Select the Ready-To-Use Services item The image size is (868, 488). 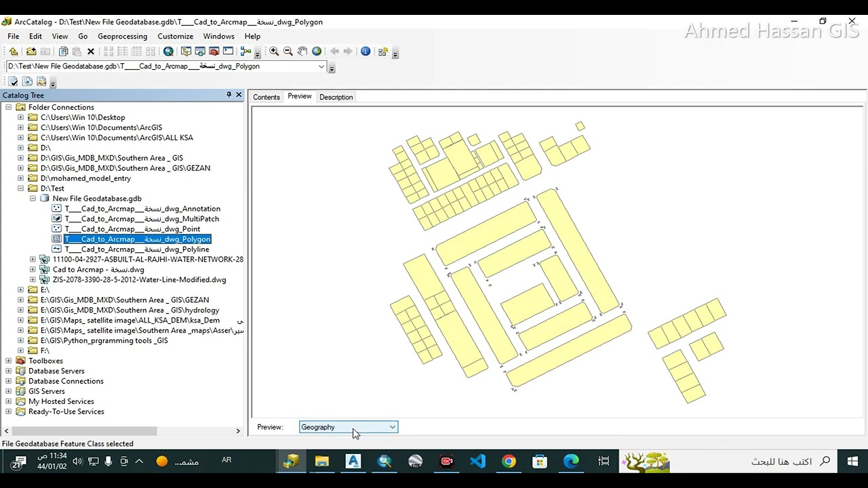66,411
